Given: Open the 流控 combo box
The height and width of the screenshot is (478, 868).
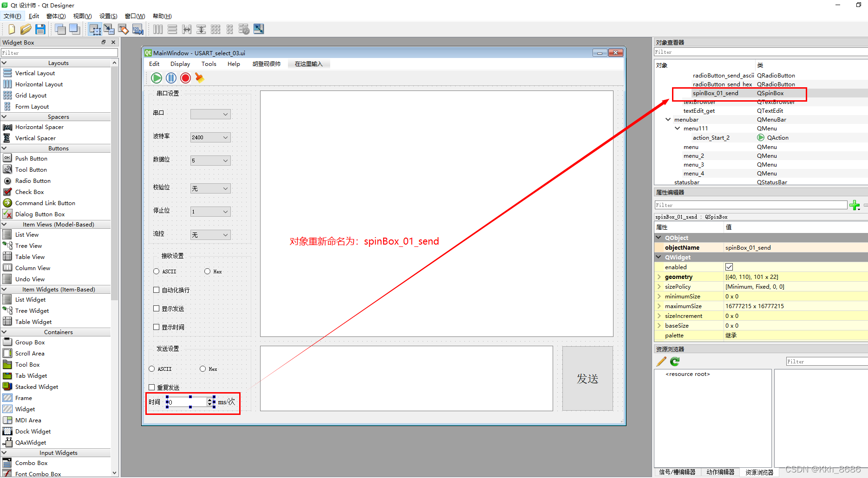Looking at the screenshot, I should point(210,235).
